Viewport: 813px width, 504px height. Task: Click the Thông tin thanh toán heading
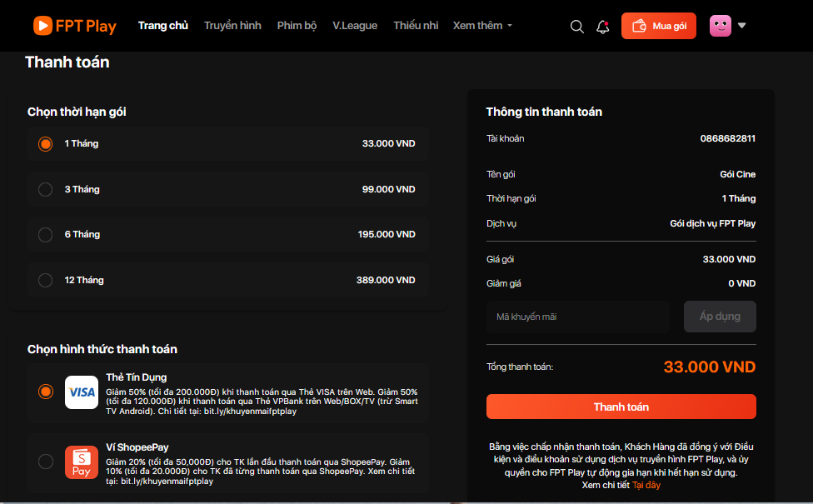pos(544,112)
